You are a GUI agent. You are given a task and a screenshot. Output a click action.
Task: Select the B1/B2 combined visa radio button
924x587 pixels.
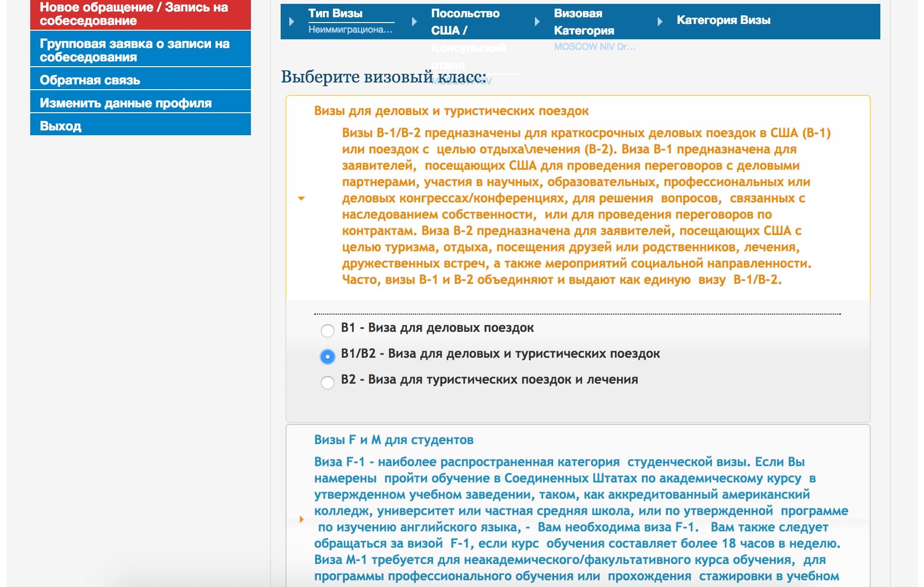pyautogui.click(x=328, y=356)
